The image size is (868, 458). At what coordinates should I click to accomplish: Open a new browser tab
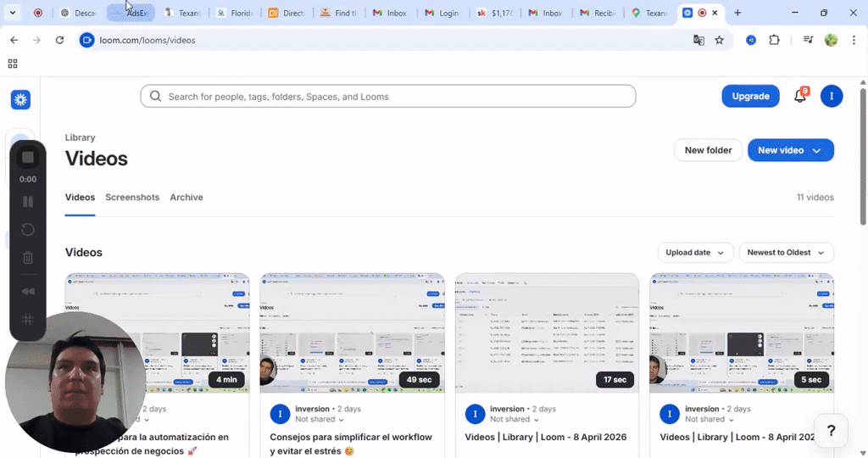(737, 13)
